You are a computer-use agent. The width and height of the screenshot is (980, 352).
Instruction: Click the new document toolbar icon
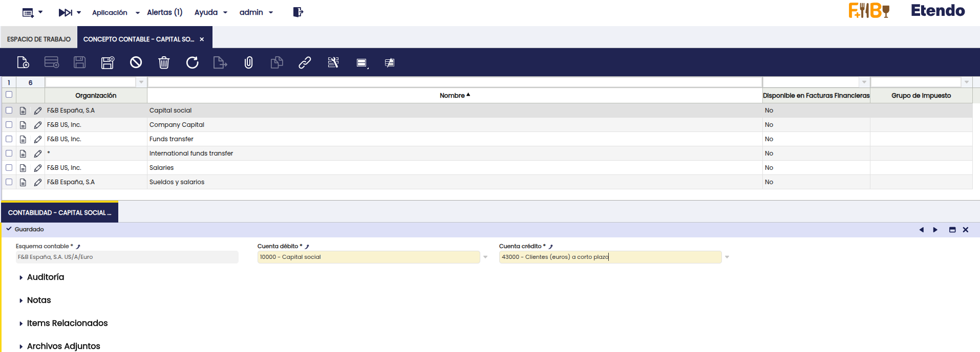(23, 62)
